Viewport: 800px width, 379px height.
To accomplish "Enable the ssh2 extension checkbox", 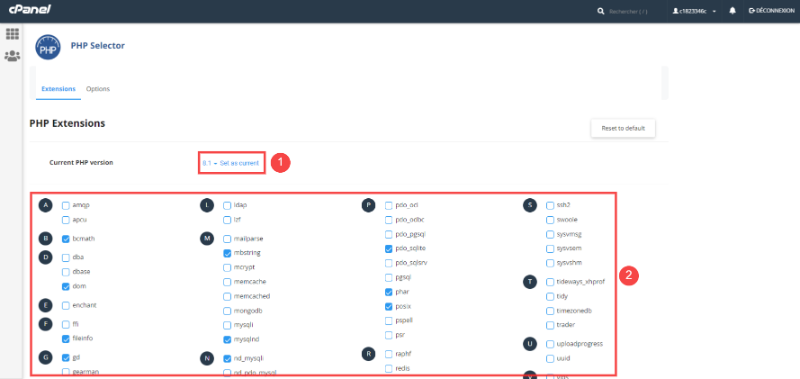I will point(550,206).
